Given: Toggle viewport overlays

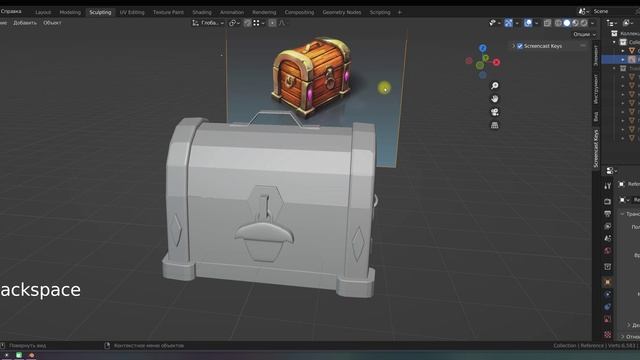Looking at the screenshot, I should pos(528,23).
